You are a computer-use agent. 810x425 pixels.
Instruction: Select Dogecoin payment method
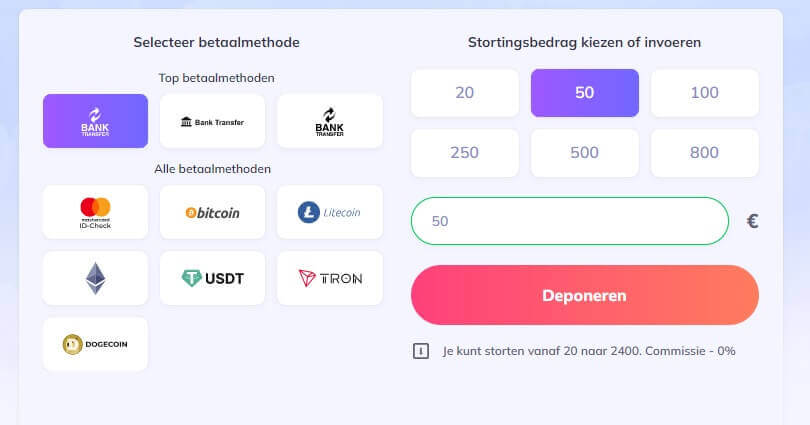click(x=95, y=344)
